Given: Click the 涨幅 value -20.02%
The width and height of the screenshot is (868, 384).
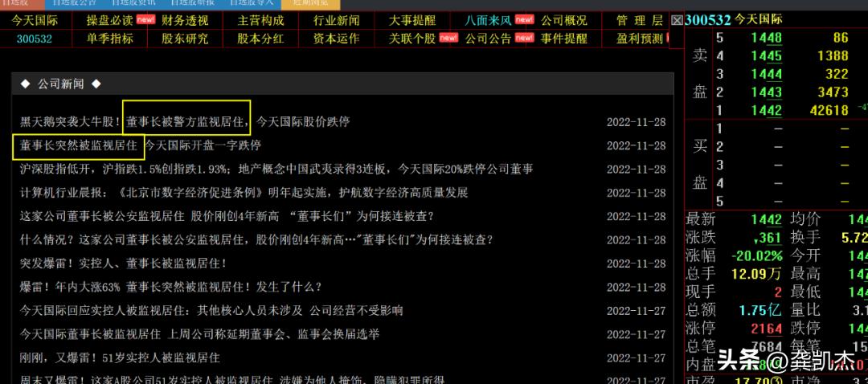Looking at the screenshot, I should (757, 255).
